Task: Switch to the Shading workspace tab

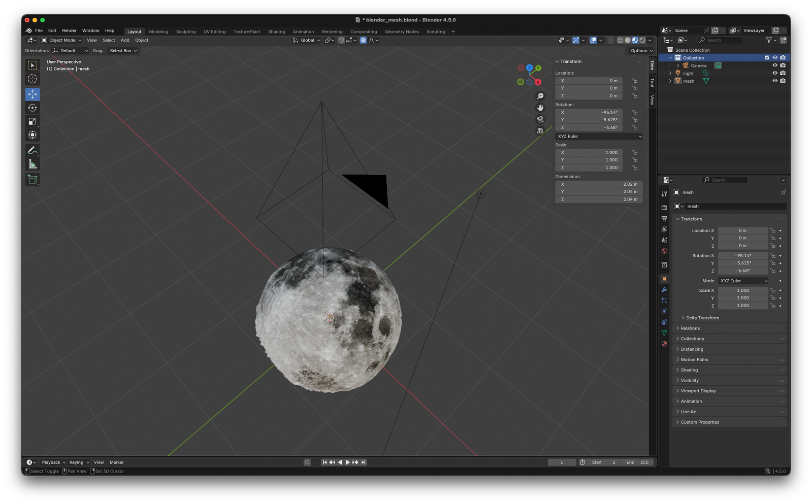Action: click(x=276, y=31)
